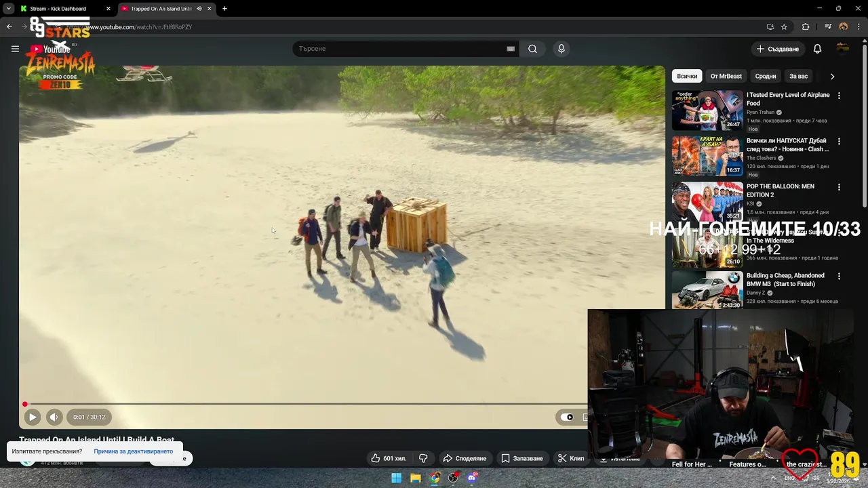Image resolution: width=868 pixels, height=488 pixels.
Task: Click the install app icon in the address bar
Action: pyautogui.click(x=770, y=27)
